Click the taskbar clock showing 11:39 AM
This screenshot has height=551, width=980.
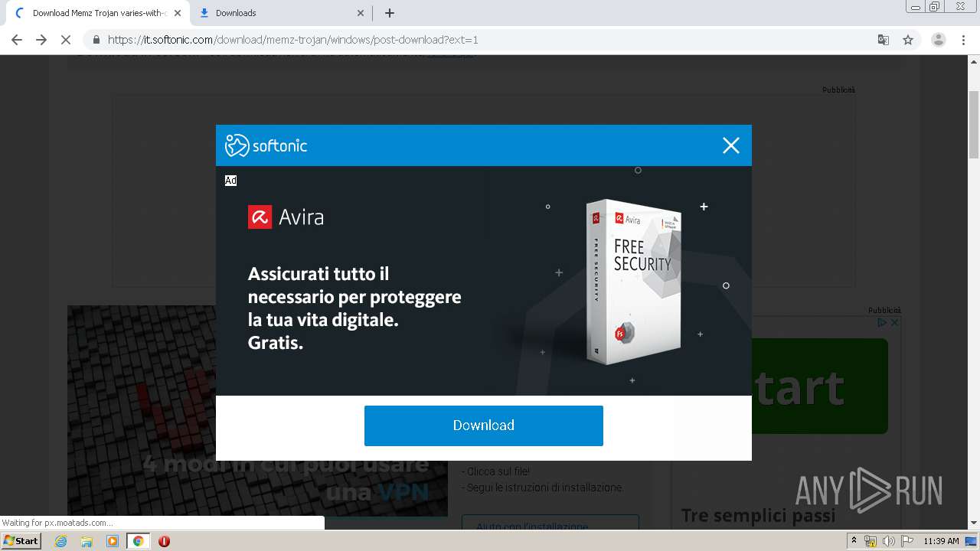(941, 541)
